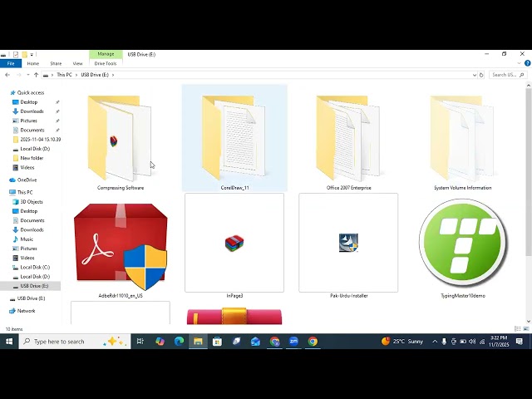Viewport: 532px width, 399px height.
Task: Open Outlook from the taskbar
Action: pos(255,342)
